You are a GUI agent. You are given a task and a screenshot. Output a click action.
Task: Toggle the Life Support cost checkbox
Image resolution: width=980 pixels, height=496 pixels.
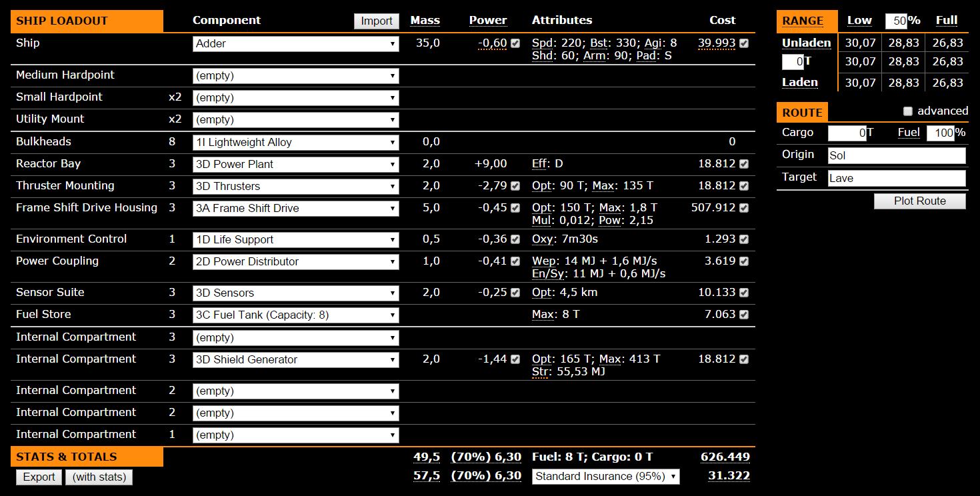coord(744,239)
